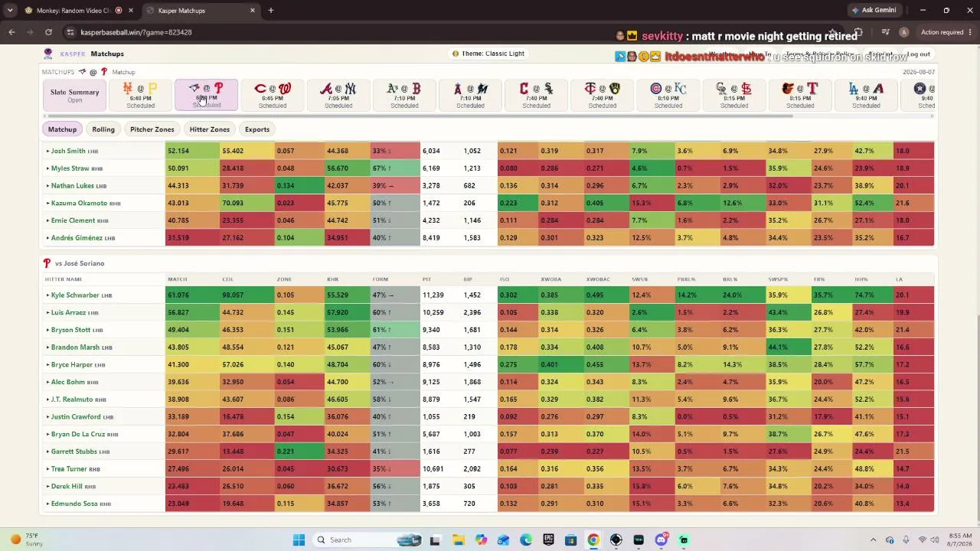The image size is (980, 551).
Task: Open the taskbar clock showing 8:55 AM
Action: pyautogui.click(x=960, y=540)
